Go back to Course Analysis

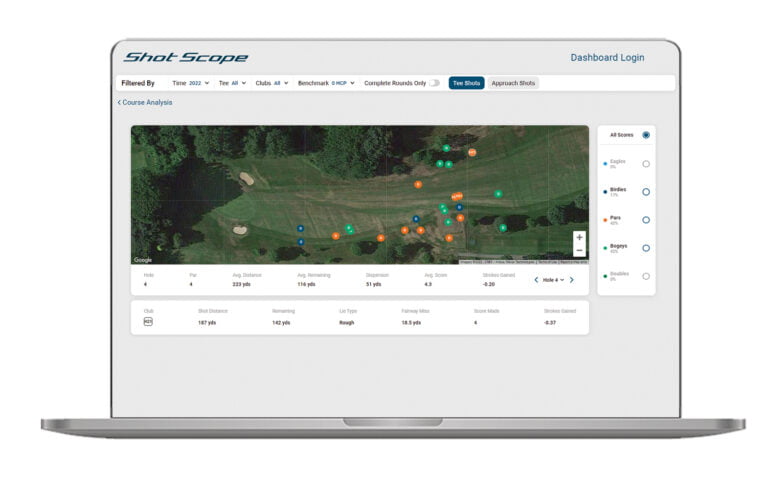[x=145, y=102]
